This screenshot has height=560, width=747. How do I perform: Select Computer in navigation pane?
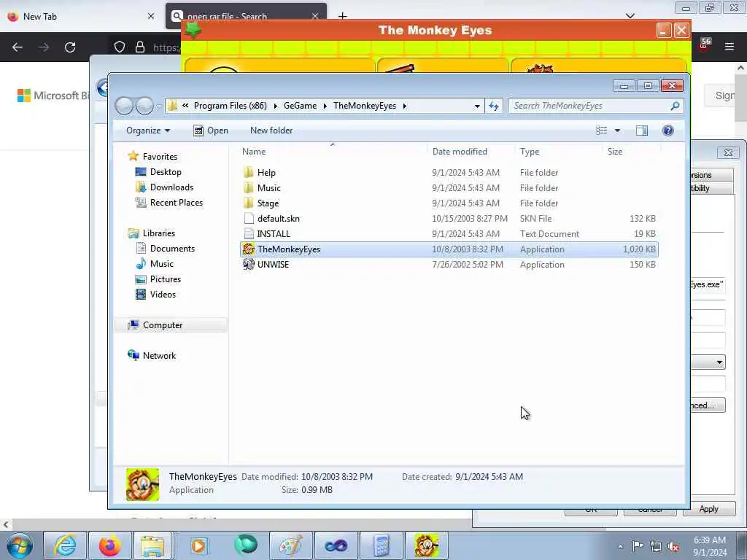[163, 325]
